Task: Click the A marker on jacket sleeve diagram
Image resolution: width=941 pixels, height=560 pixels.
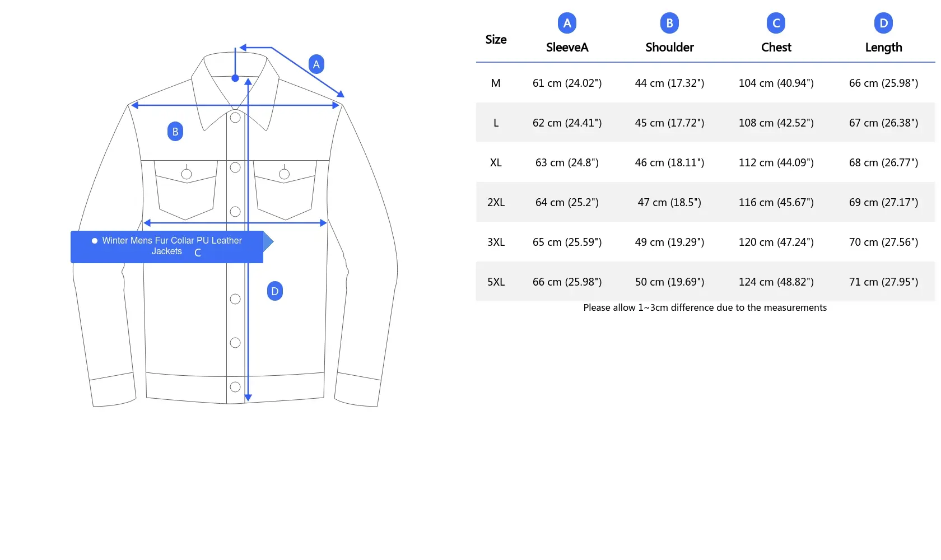Action: 316,64
